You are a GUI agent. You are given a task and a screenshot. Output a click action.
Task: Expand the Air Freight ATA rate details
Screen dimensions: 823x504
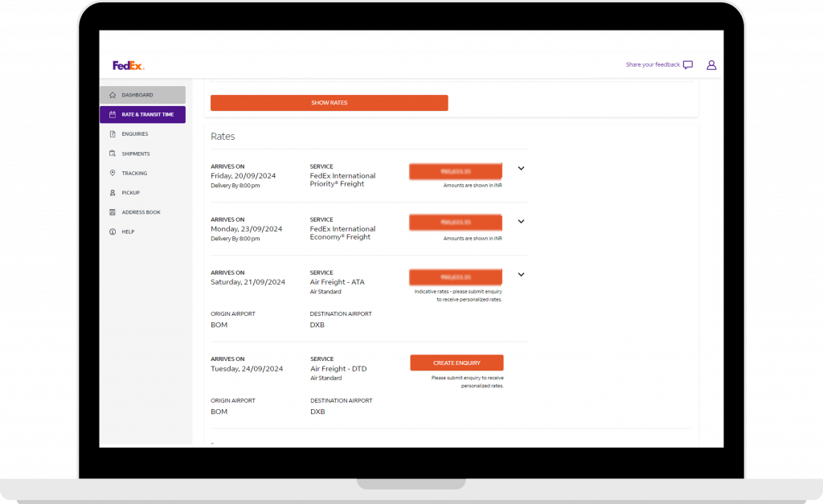[x=521, y=274]
